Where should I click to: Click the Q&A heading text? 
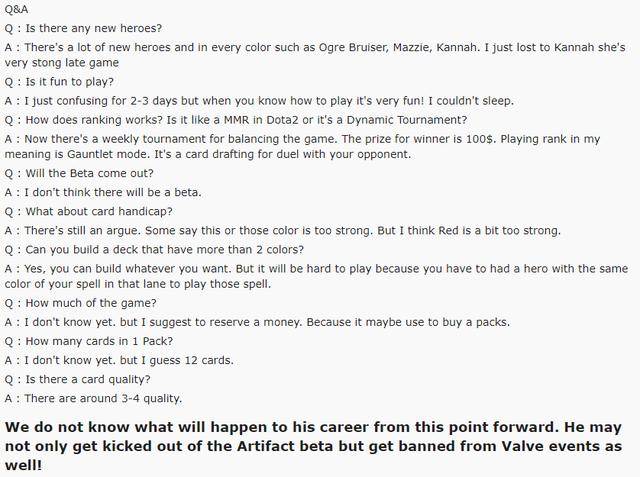point(16,9)
